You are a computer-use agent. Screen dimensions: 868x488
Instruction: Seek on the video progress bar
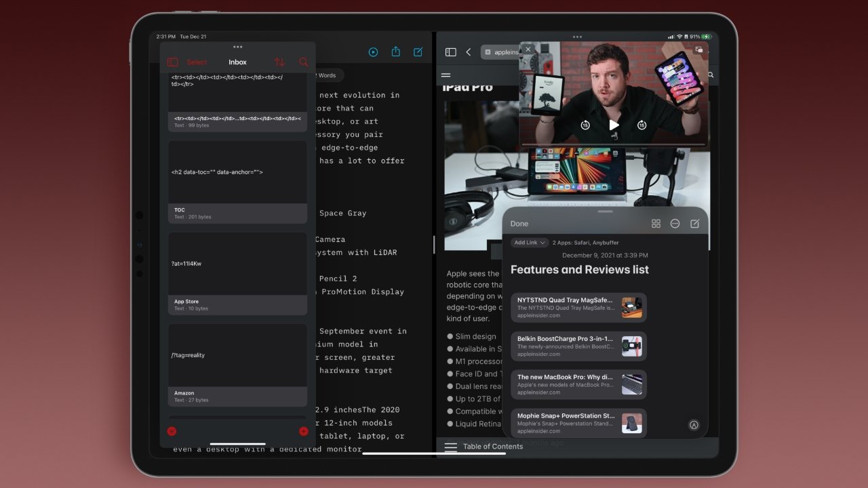point(614,144)
